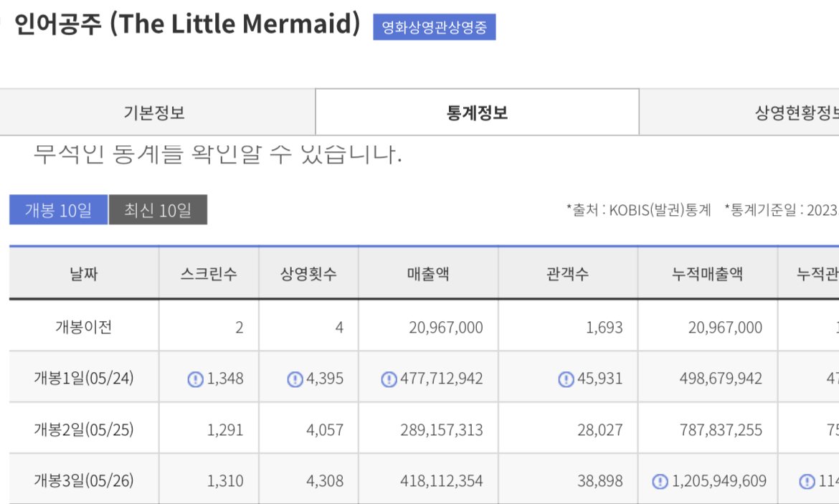Click the 영화상영관상영중 status badge

(435, 27)
